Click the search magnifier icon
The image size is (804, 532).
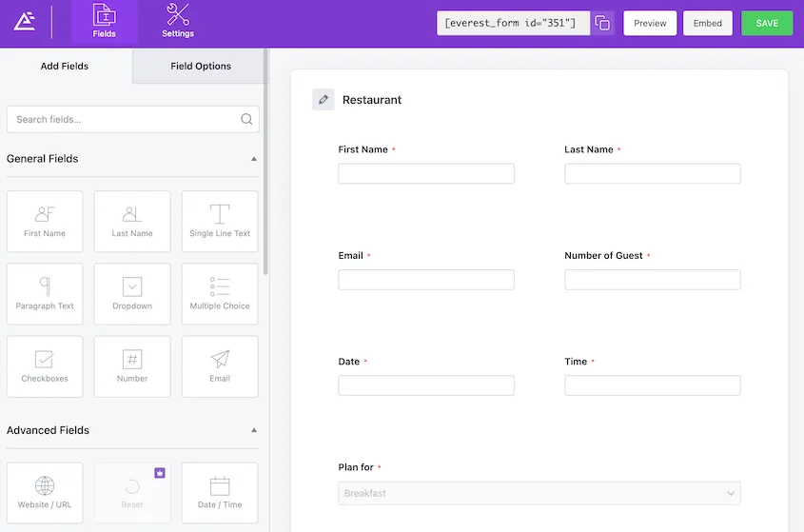[x=246, y=119]
